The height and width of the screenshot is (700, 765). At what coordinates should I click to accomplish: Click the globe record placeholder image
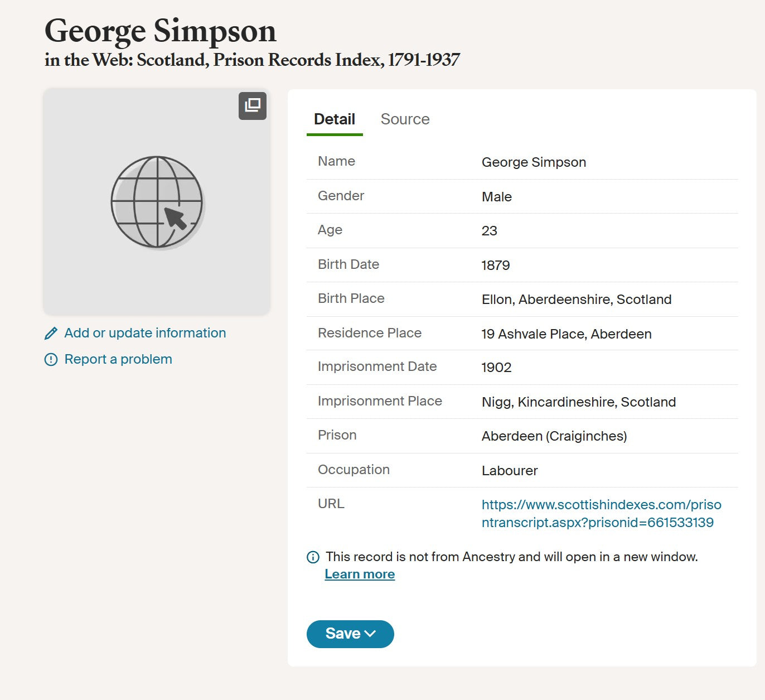(157, 202)
